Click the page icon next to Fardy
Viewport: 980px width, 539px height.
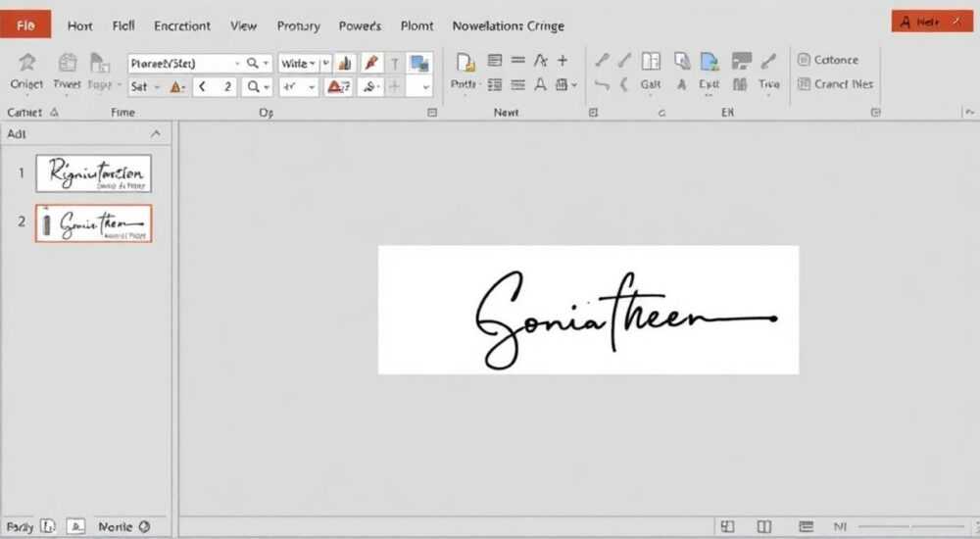click(x=48, y=526)
